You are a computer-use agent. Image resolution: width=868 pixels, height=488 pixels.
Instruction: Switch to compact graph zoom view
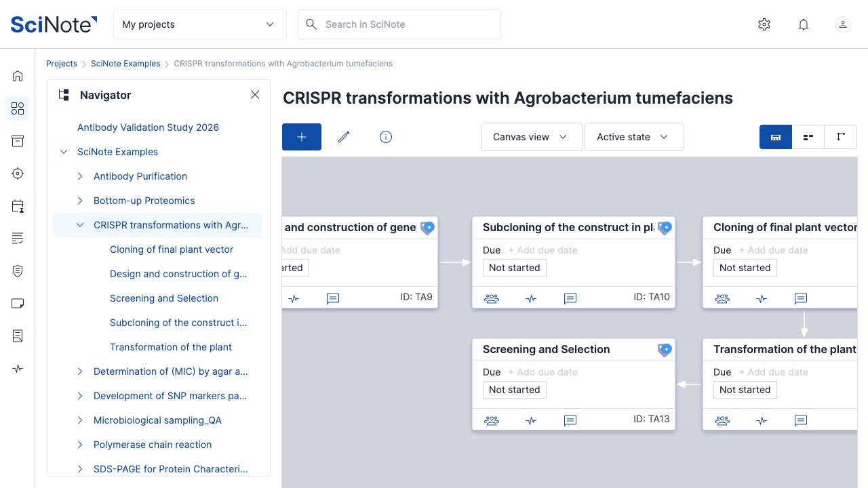(x=841, y=137)
